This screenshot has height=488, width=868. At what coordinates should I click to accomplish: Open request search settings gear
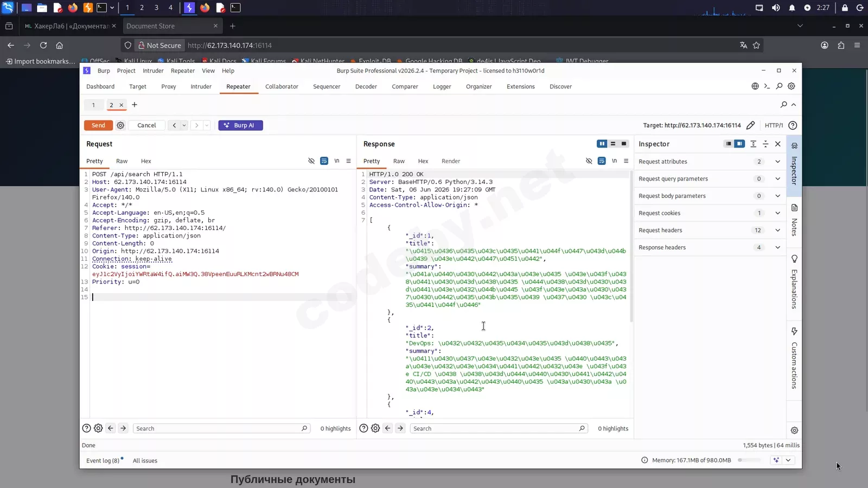pyautogui.click(x=98, y=428)
